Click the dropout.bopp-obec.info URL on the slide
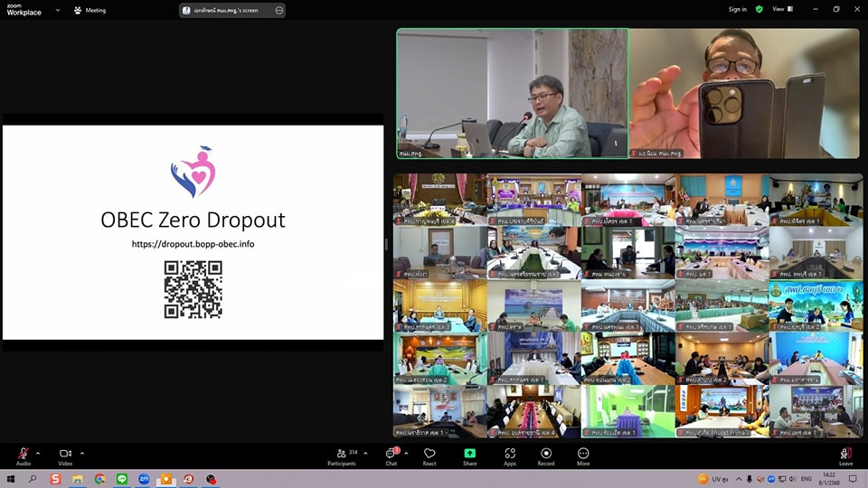Viewport: 868px width, 488px height. click(193, 244)
